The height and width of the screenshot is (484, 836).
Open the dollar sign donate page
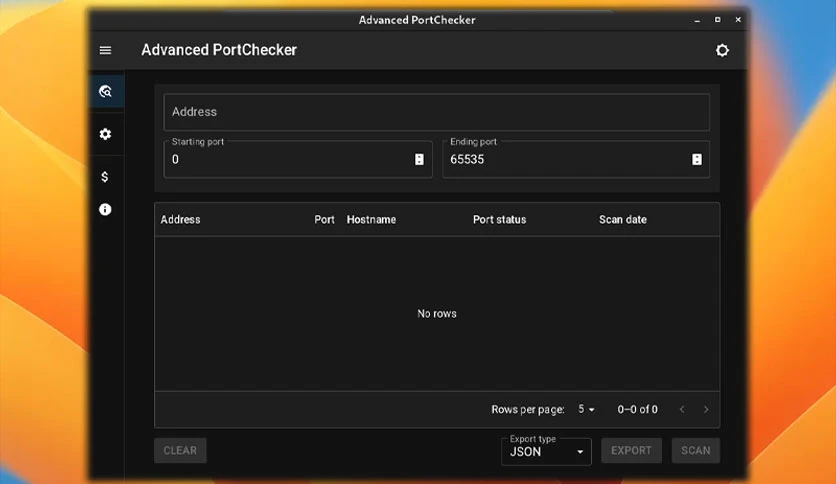(x=105, y=176)
